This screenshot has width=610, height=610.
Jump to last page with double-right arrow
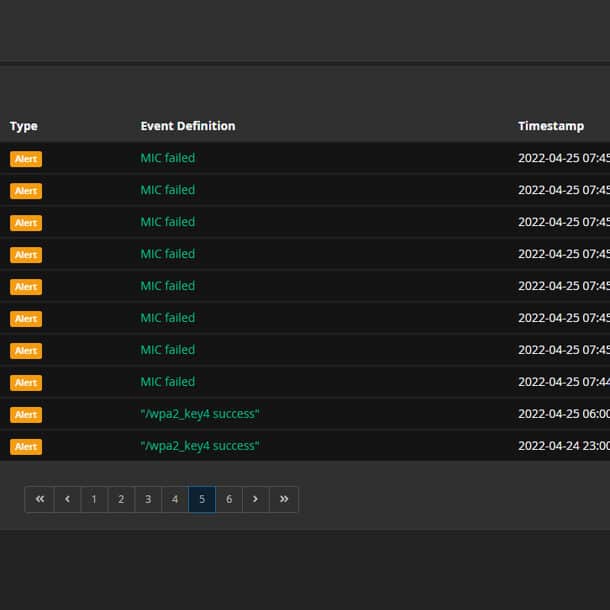pos(284,499)
